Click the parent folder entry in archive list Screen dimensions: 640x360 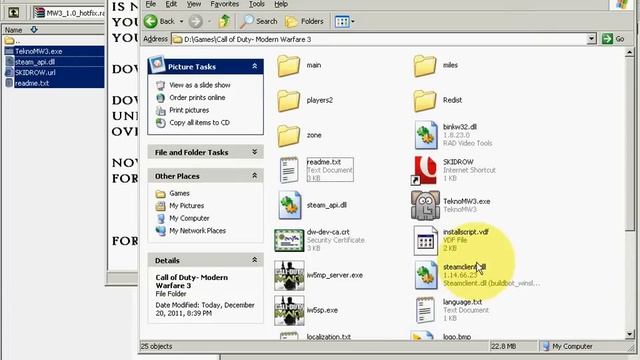pyautogui.click(x=12, y=40)
